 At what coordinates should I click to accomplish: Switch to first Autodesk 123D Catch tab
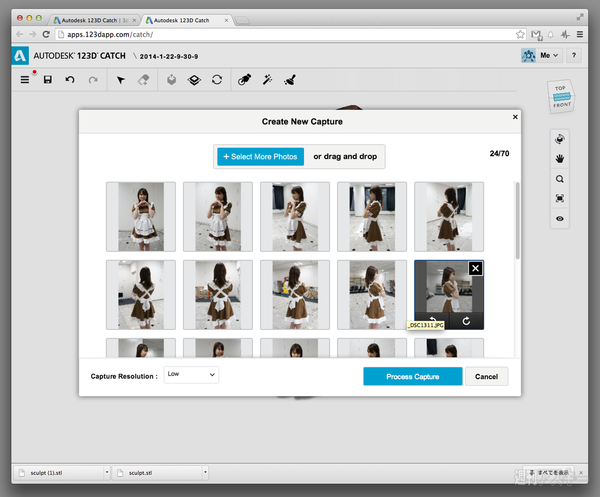point(94,20)
